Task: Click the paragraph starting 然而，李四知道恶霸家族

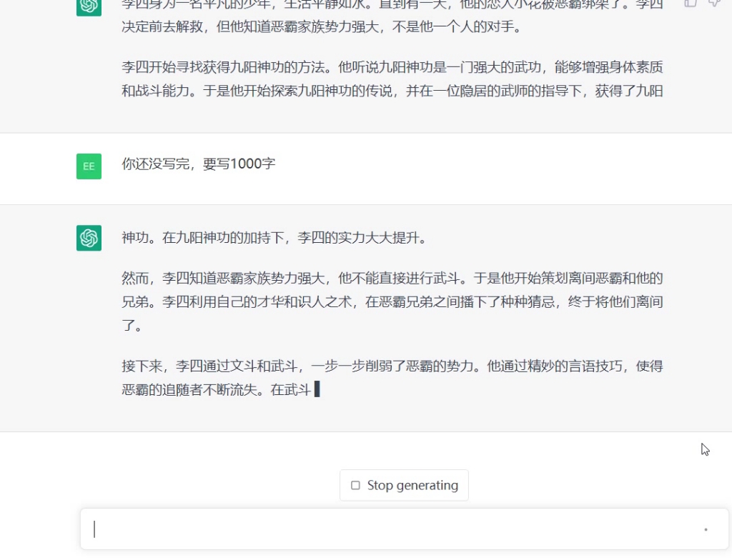Action: [x=392, y=301]
